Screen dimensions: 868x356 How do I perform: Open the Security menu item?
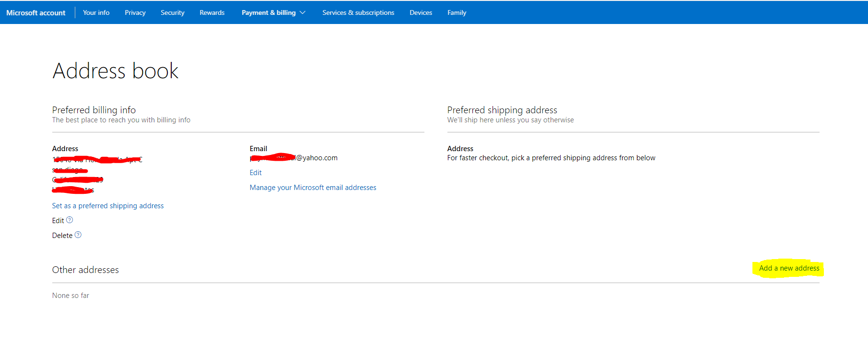(x=173, y=12)
